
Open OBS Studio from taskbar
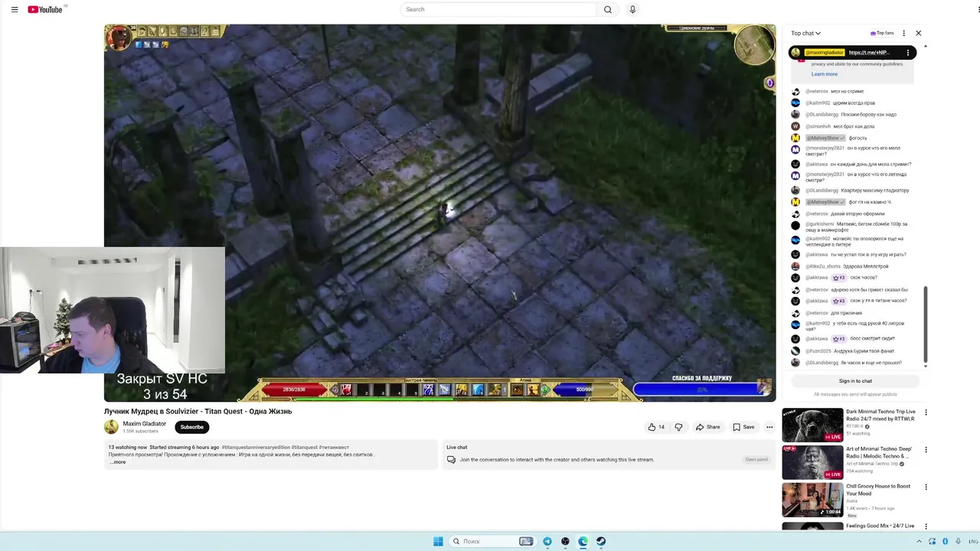(x=565, y=541)
